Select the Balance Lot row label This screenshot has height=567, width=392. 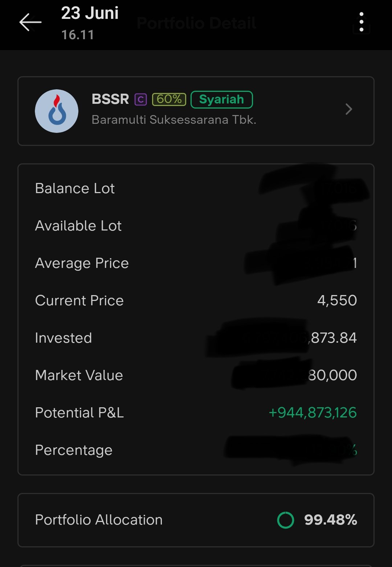click(75, 188)
